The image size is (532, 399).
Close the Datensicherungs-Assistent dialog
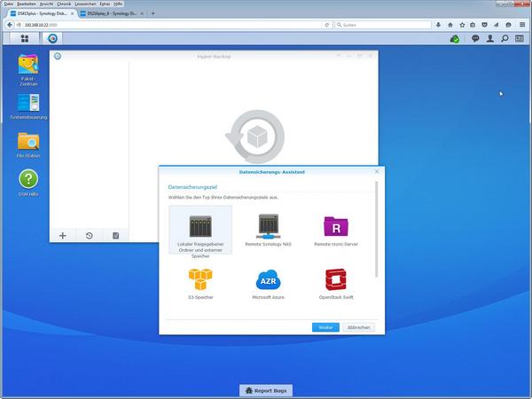pyautogui.click(x=377, y=172)
